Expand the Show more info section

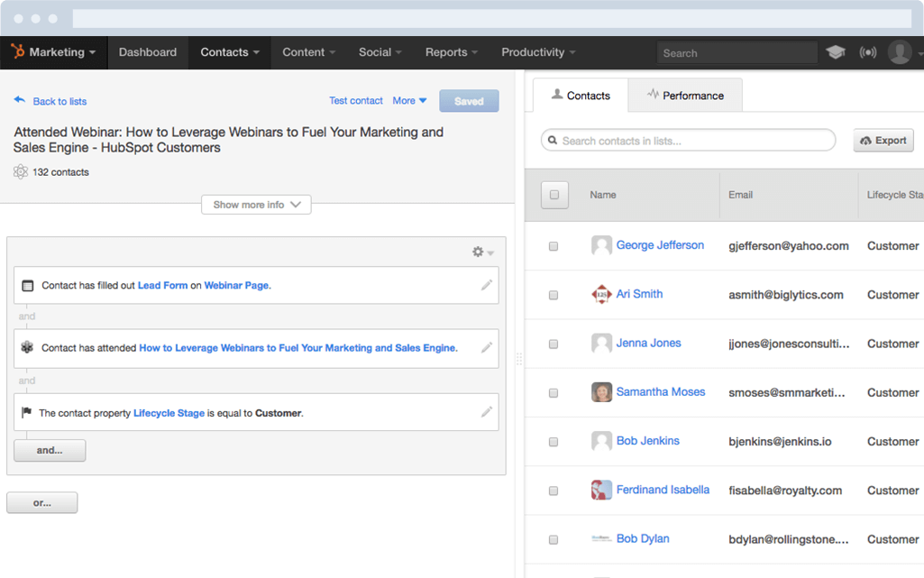[x=256, y=205]
